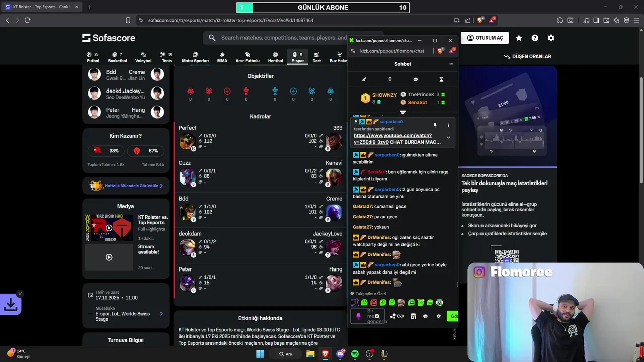Open the shop storefront icon in chat
This screenshot has height=362, width=644.
[x=413, y=316]
